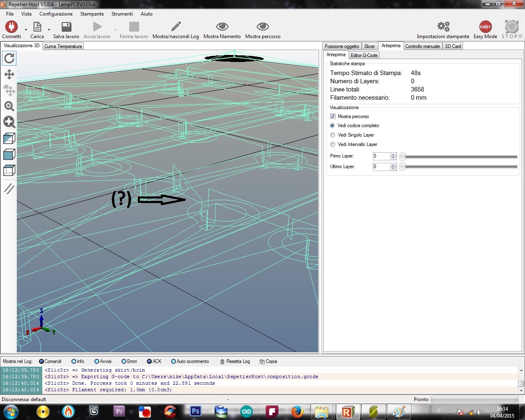Viewport: 525px width, 420px height.
Task: Switch to the Slicer tab
Action: (370, 46)
